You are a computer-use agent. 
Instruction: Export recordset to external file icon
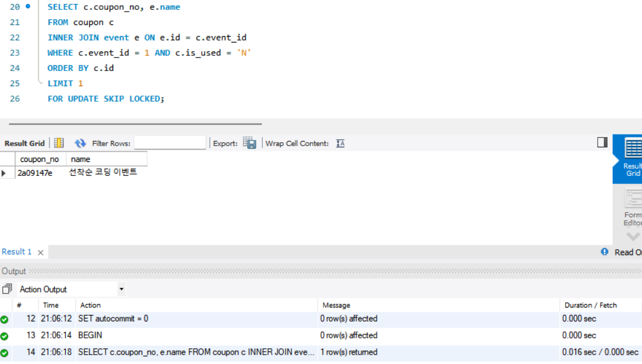[x=250, y=143]
